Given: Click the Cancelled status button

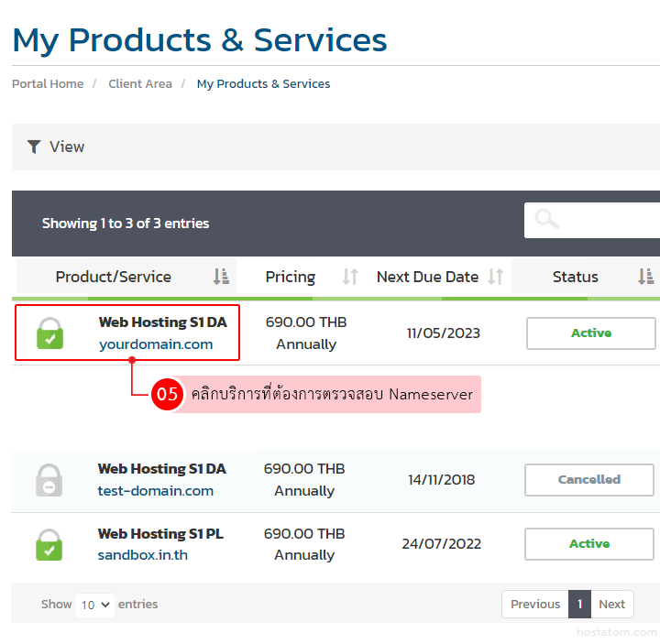Looking at the screenshot, I should click(x=589, y=480).
